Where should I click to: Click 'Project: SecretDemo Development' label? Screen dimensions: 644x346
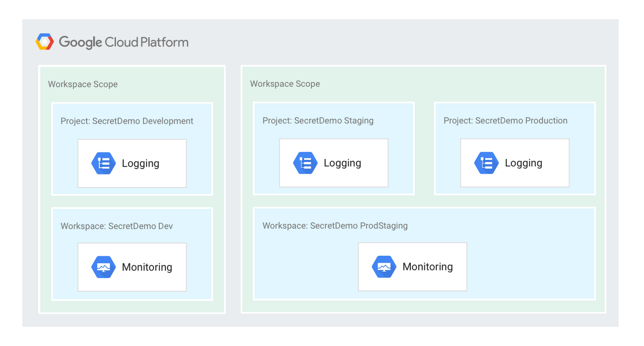tap(127, 121)
